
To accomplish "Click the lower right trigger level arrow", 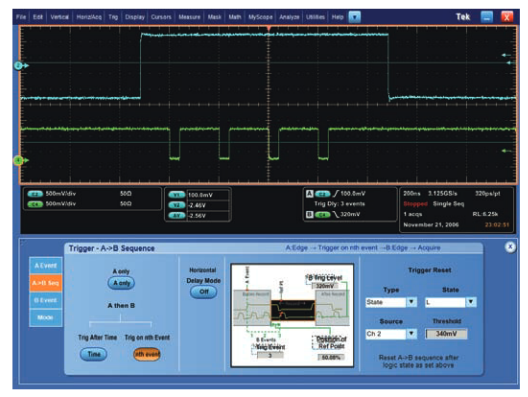I will [506, 151].
